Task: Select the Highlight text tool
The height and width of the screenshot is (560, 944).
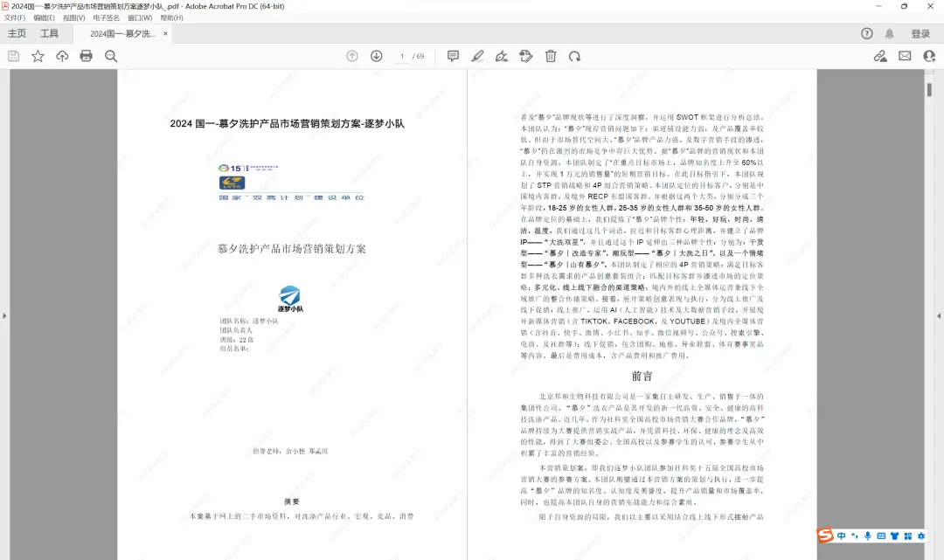Action: tap(477, 56)
